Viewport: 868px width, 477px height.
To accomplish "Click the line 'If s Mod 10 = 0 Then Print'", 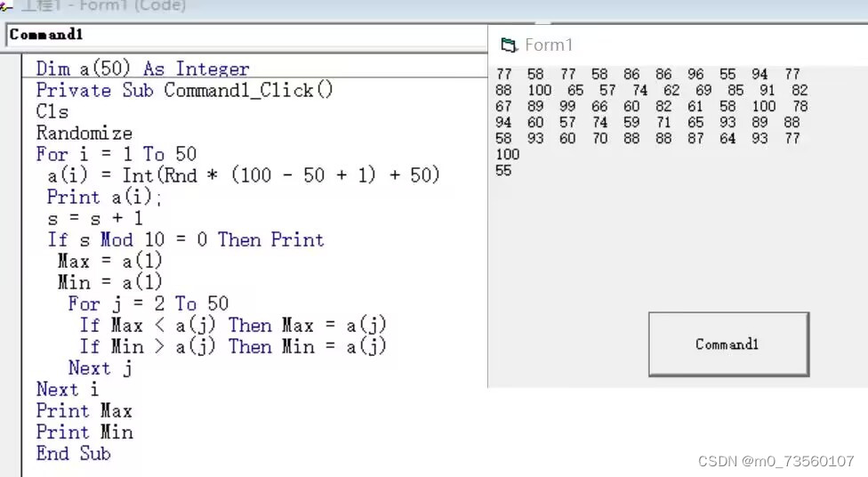I will [186, 240].
